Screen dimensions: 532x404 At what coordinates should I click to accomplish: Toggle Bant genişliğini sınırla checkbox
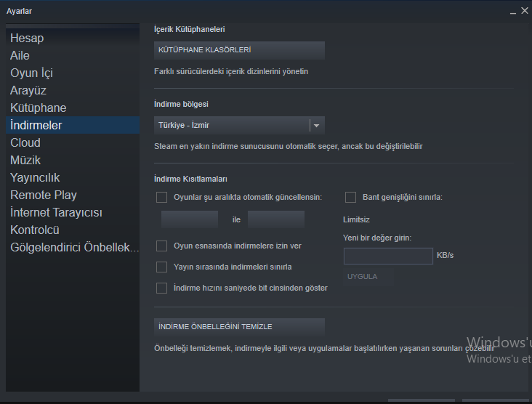tap(350, 197)
